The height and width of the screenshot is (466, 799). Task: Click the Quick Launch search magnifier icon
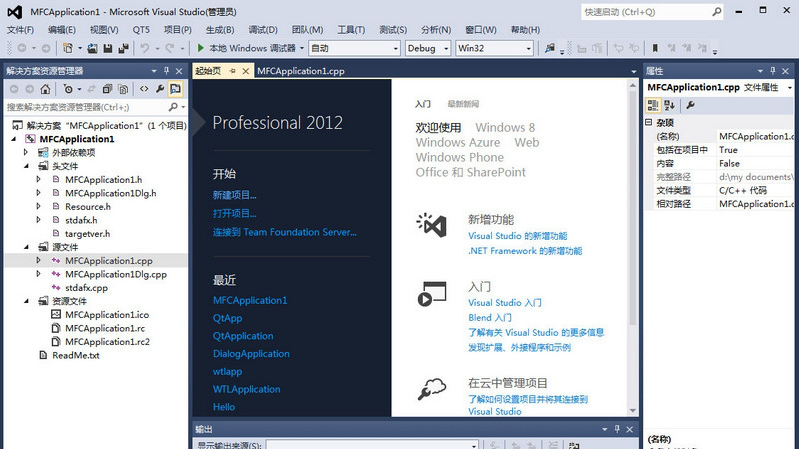coord(717,11)
